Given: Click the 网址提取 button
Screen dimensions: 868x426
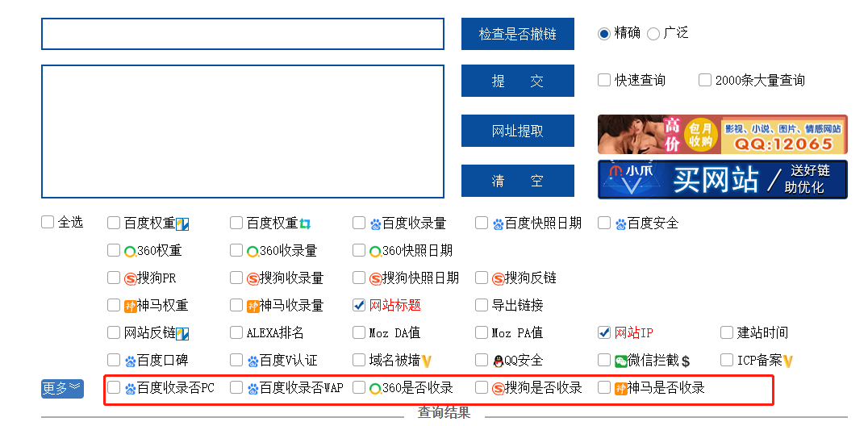Looking at the screenshot, I should (x=517, y=131).
